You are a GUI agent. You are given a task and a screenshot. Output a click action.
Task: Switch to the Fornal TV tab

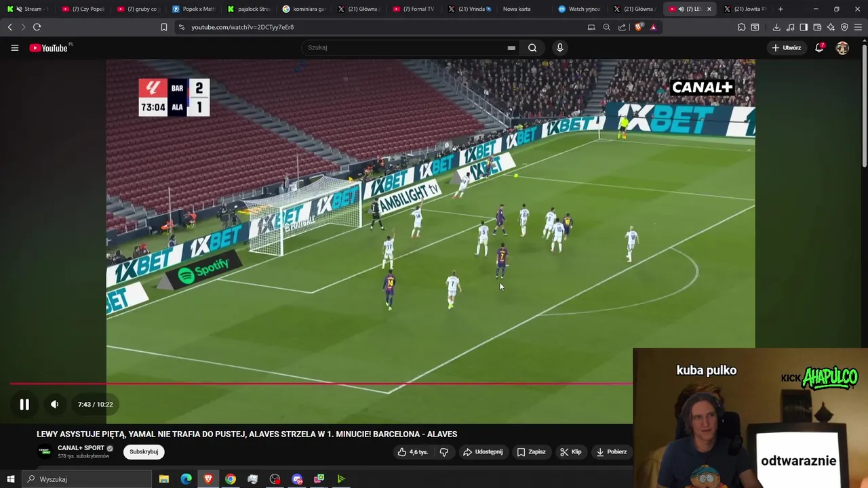(x=414, y=9)
